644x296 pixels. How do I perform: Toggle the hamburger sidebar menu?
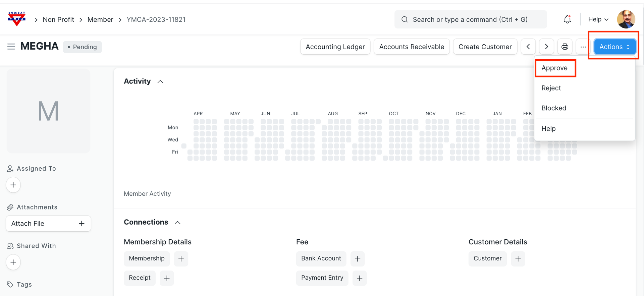click(x=11, y=47)
